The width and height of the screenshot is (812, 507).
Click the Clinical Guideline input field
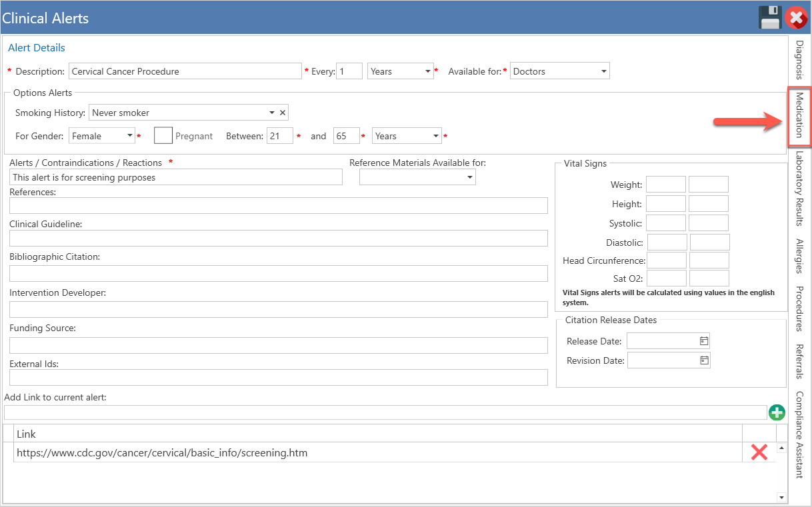(279, 239)
